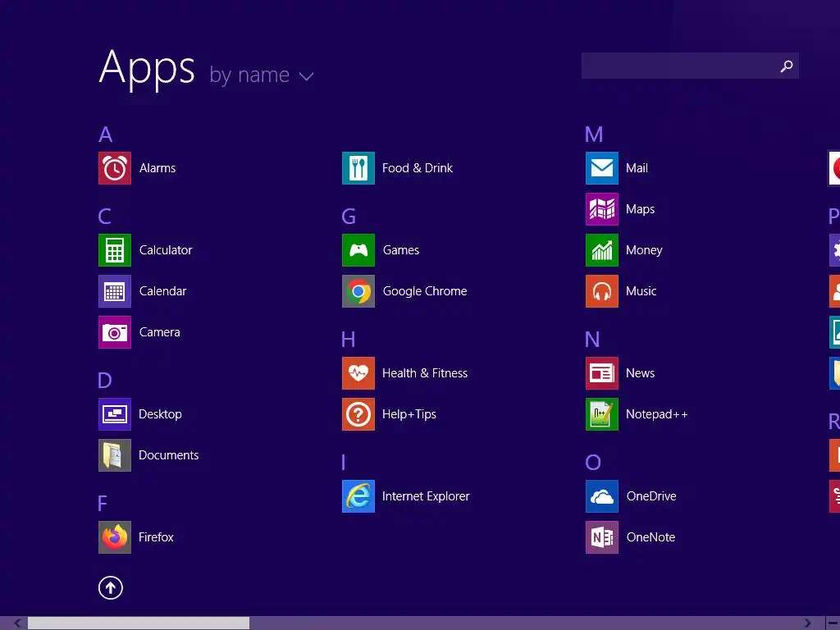The height and width of the screenshot is (630, 840).
Task: Launch Internet Explorer from its icon
Action: tap(358, 496)
